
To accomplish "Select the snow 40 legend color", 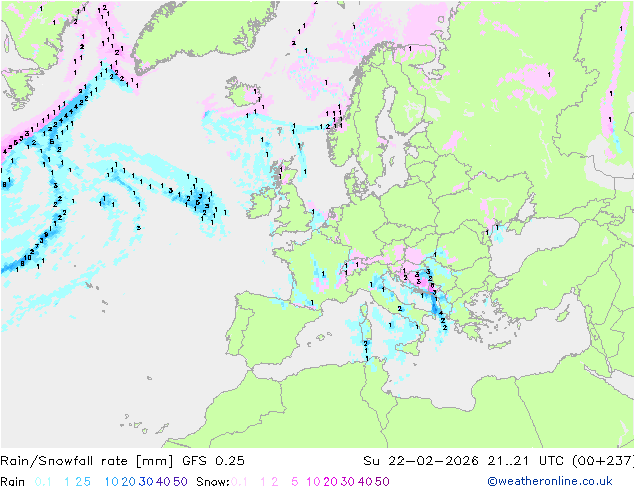I will pyautogui.click(x=365, y=482).
